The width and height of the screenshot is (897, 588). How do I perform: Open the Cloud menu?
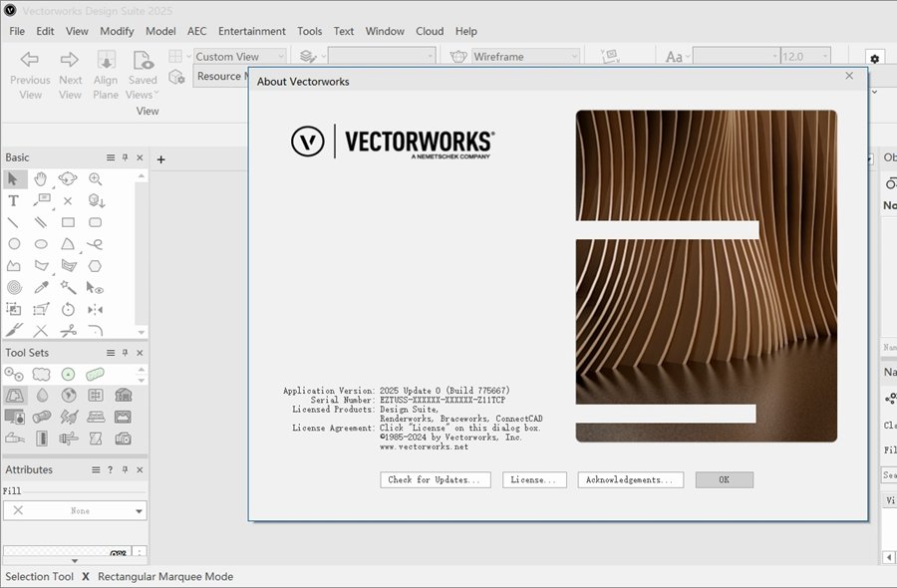tap(430, 31)
